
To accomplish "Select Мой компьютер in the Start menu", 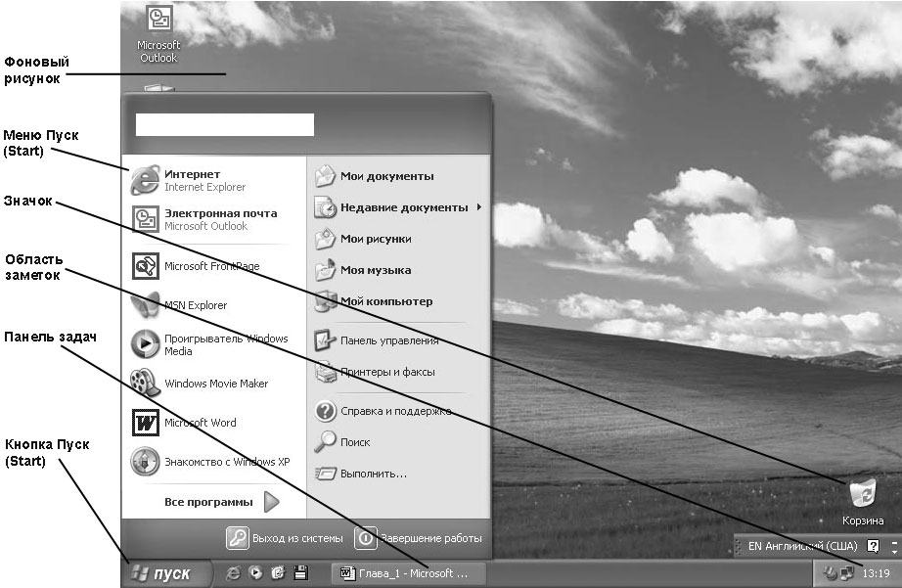I will (385, 301).
